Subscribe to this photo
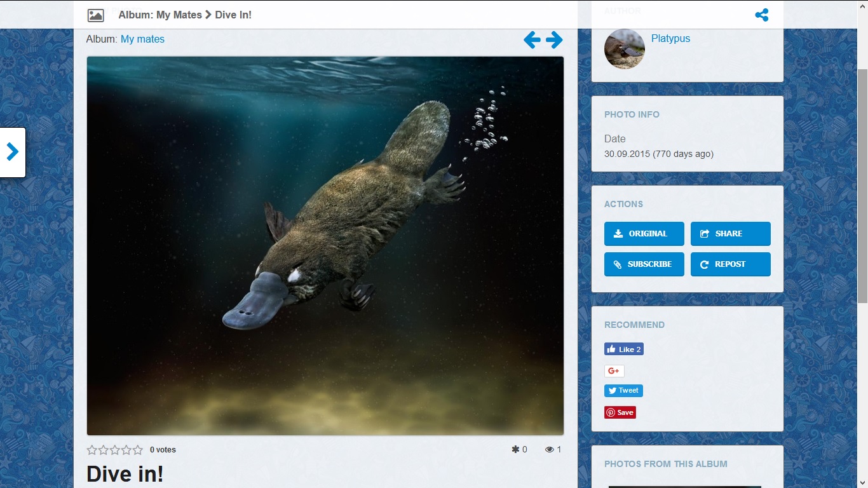Screen dimensions: 868x488 tap(644, 264)
